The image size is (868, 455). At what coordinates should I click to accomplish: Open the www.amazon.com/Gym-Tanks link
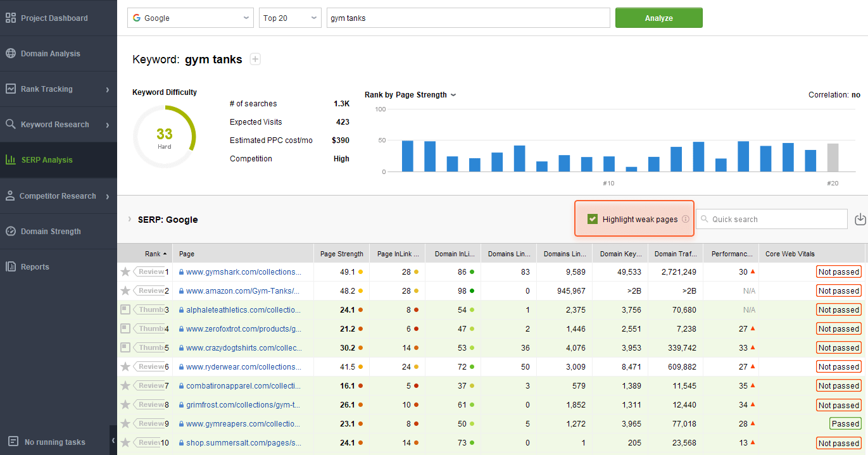(x=242, y=290)
